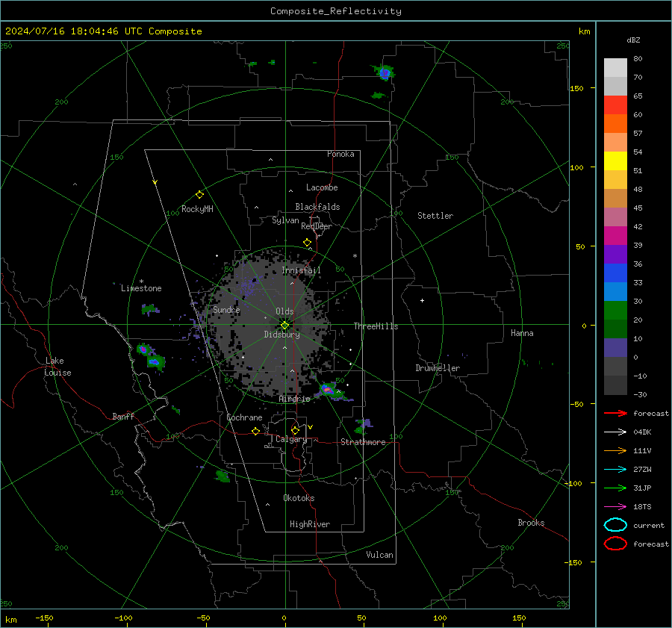
Task: Click the blue storm cell at top near 150 km
Action: tap(385, 73)
